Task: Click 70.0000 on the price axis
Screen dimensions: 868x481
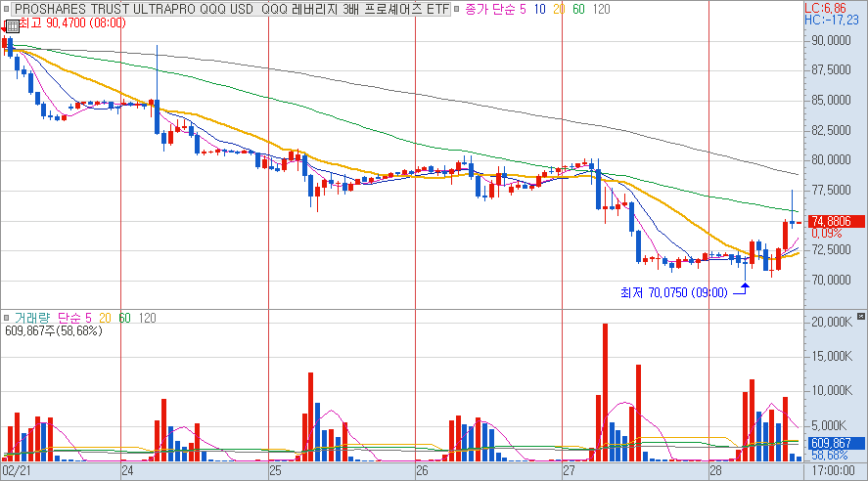Action: pos(831,280)
